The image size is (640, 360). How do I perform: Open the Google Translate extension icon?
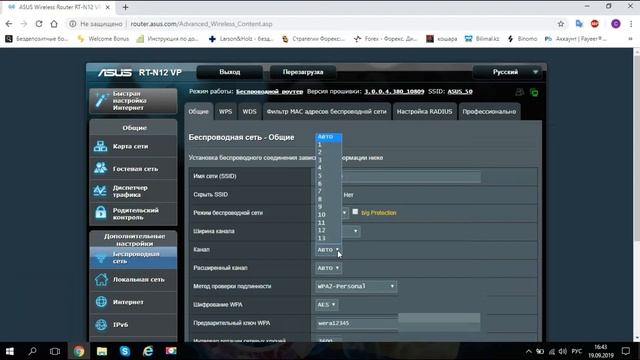579,24
